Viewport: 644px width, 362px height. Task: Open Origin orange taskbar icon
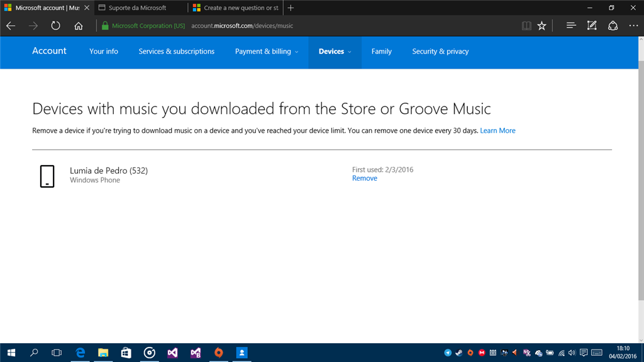pos(218,353)
